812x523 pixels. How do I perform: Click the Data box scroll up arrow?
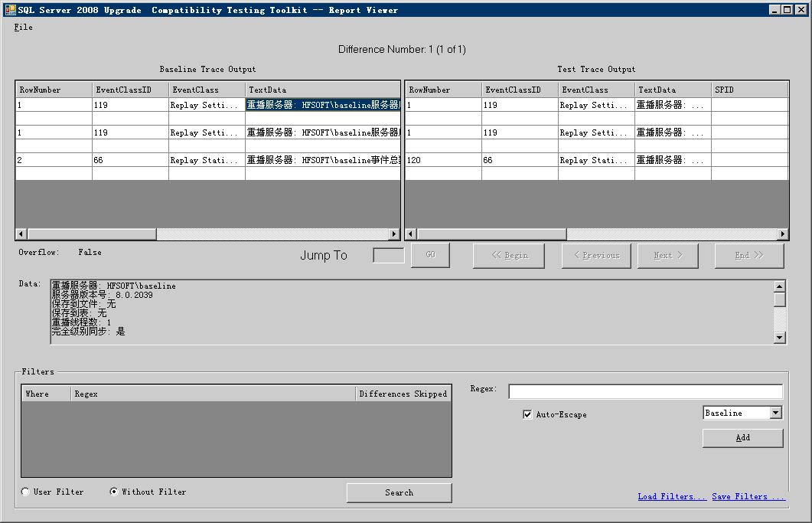(x=780, y=286)
